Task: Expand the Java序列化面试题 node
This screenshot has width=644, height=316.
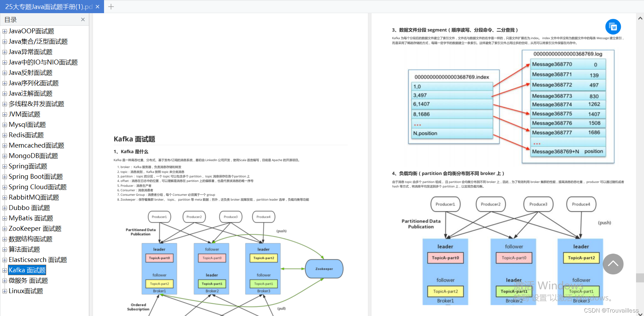Action: click(x=5, y=83)
